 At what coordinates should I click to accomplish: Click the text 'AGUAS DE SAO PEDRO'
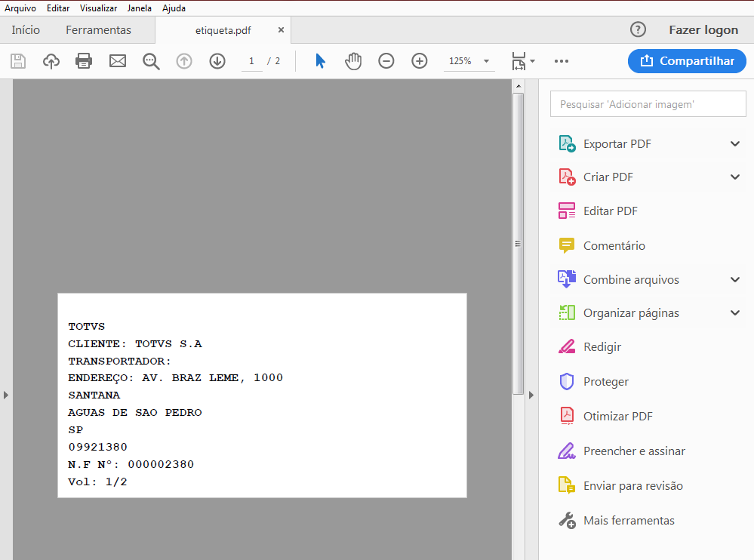135,412
